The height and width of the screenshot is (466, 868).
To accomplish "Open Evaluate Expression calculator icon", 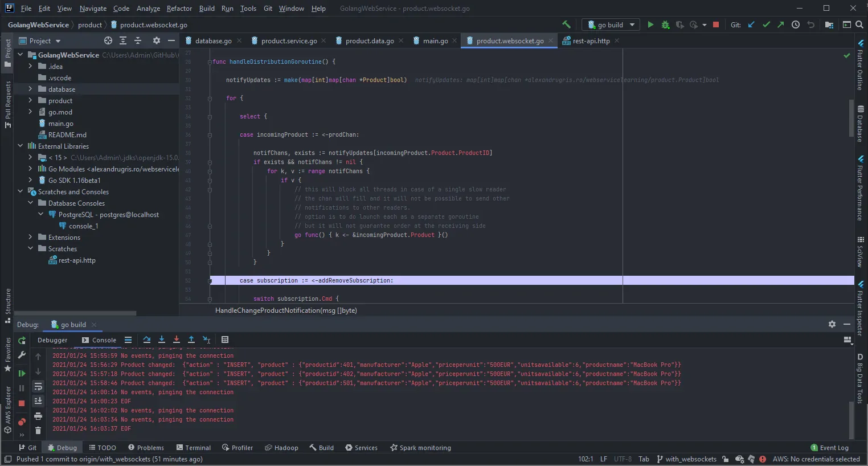I will pos(225,340).
